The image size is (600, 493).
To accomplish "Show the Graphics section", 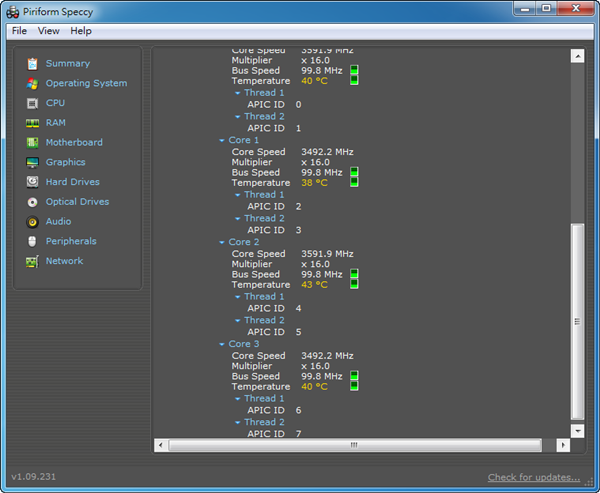I will click(x=65, y=162).
